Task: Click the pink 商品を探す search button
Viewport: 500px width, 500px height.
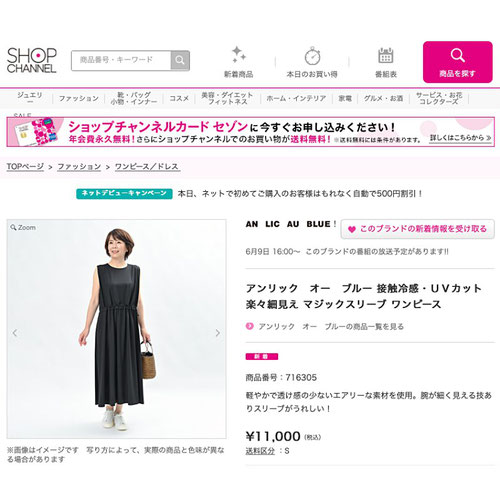Action: pyautogui.click(x=457, y=62)
